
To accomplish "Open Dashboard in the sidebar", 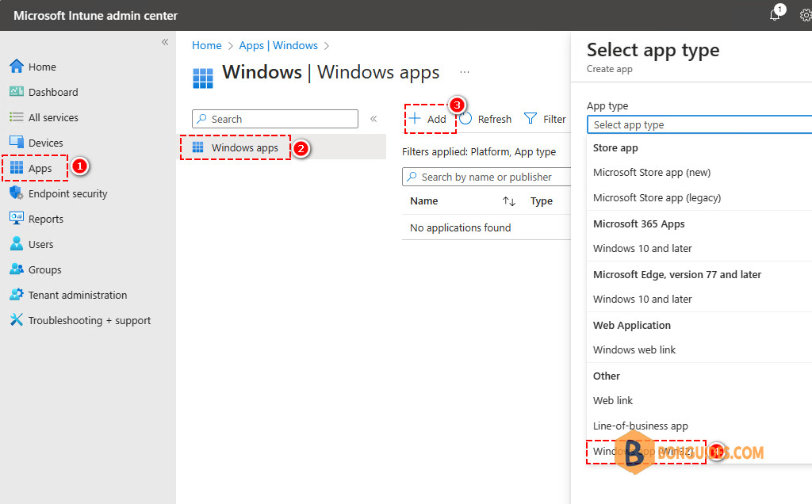I will [x=53, y=92].
